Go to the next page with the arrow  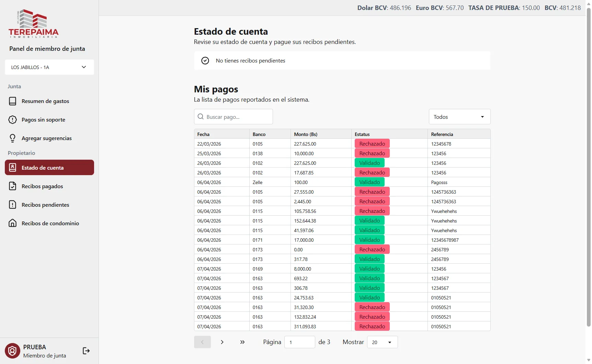click(222, 342)
